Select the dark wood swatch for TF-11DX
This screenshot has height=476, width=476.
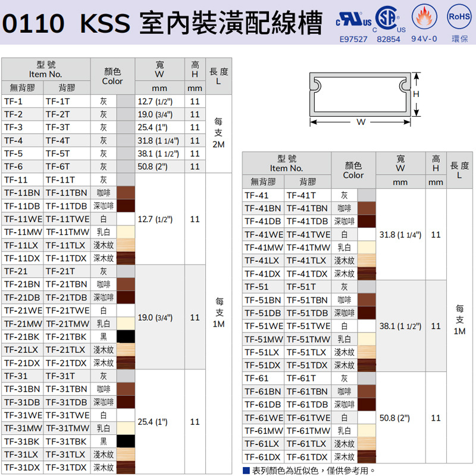(126, 258)
